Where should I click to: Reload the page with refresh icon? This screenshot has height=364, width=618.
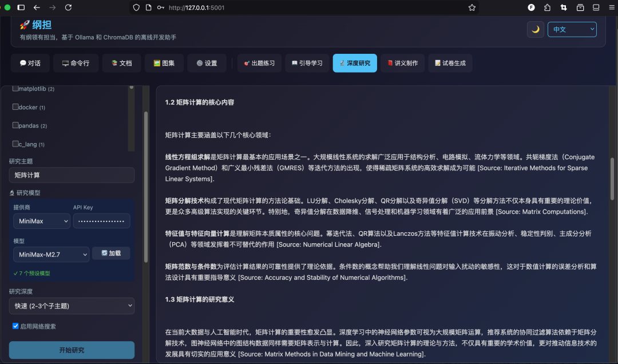click(x=68, y=7)
